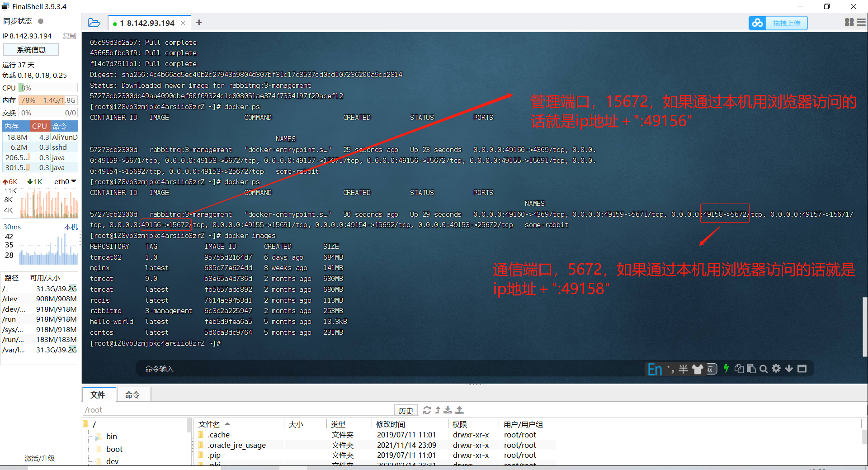Click the CPU 8% usage bar
The width and height of the screenshot is (868, 470).
pyautogui.click(x=48, y=88)
